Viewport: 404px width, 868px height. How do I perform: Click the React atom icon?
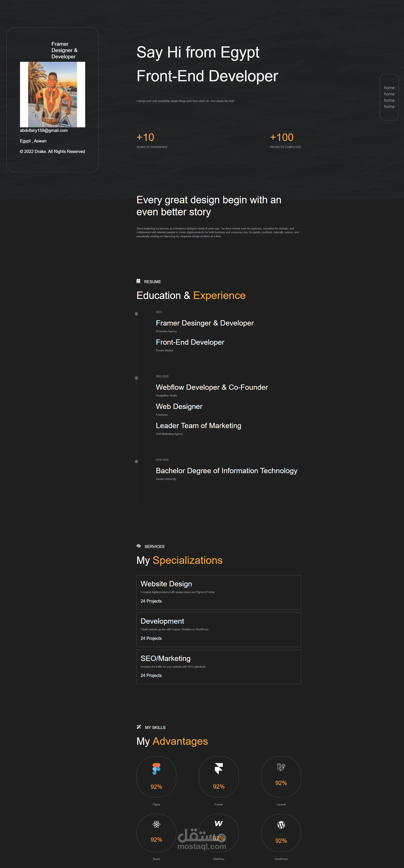tap(156, 824)
